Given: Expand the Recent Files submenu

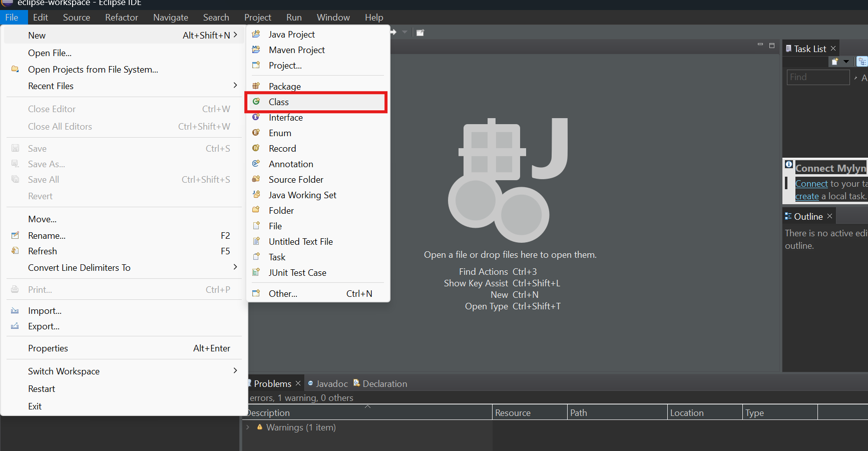Looking at the screenshot, I should (235, 86).
